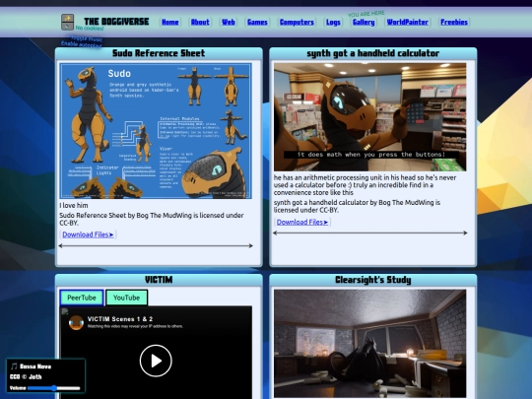
Task: Click the 'YOU ARE HERE' marker text
Action: 366,14
